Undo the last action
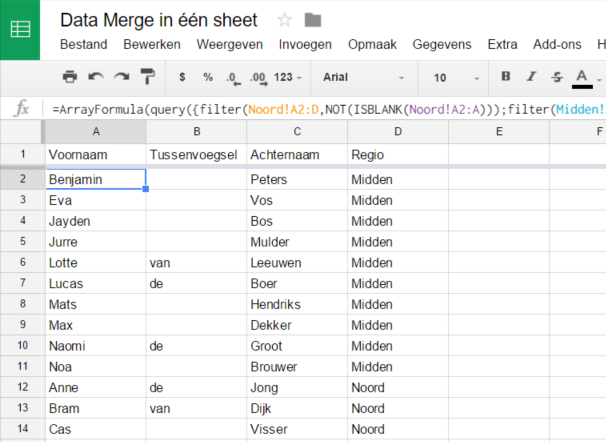The height and width of the screenshot is (442, 606). click(95, 77)
